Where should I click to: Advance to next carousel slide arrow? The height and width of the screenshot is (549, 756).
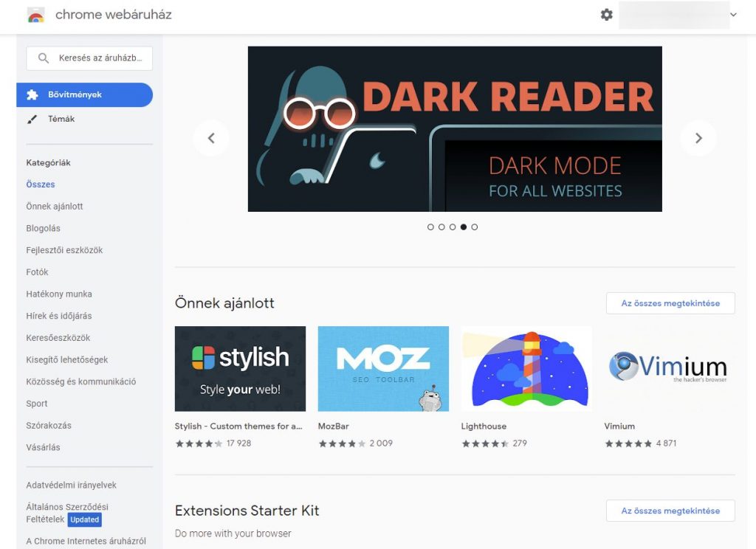click(x=698, y=138)
